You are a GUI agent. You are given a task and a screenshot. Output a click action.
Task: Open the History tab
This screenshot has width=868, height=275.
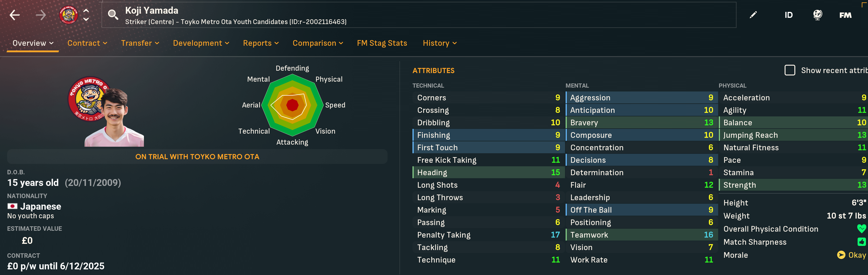[440, 43]
